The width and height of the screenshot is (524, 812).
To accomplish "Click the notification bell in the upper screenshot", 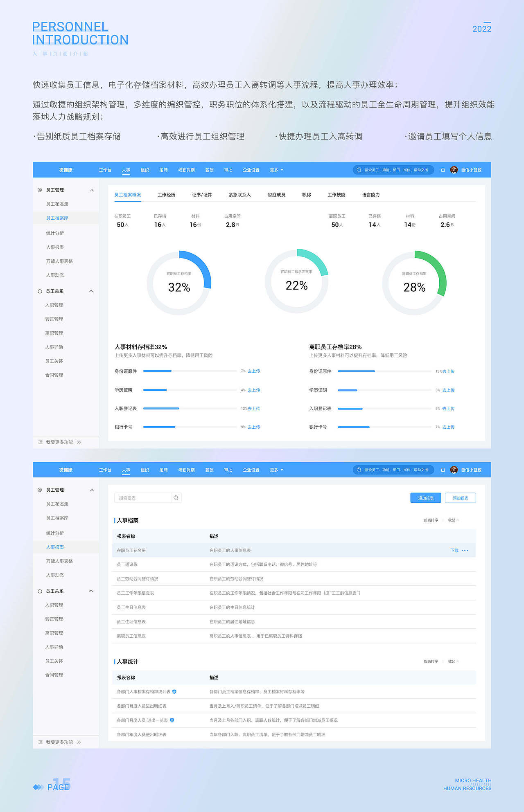I will pos(443,170).
